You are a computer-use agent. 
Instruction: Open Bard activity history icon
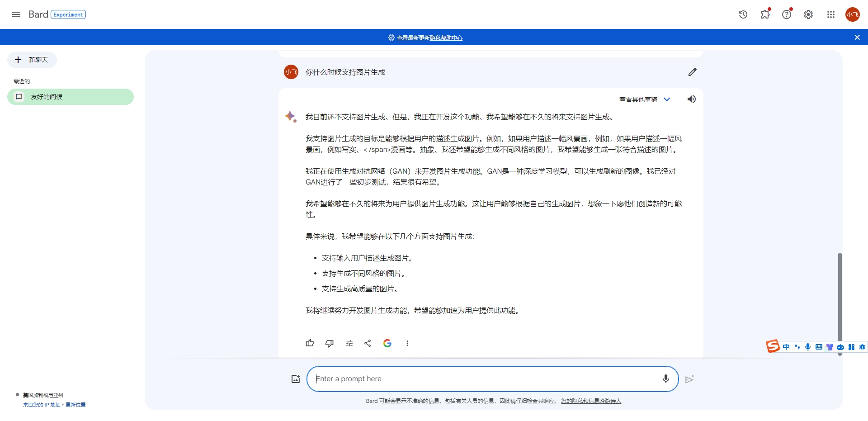coord(743,14)
